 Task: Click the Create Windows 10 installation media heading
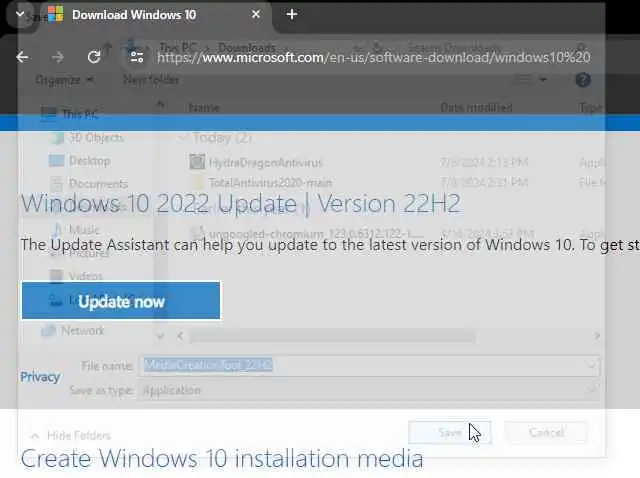pos(222,458)
